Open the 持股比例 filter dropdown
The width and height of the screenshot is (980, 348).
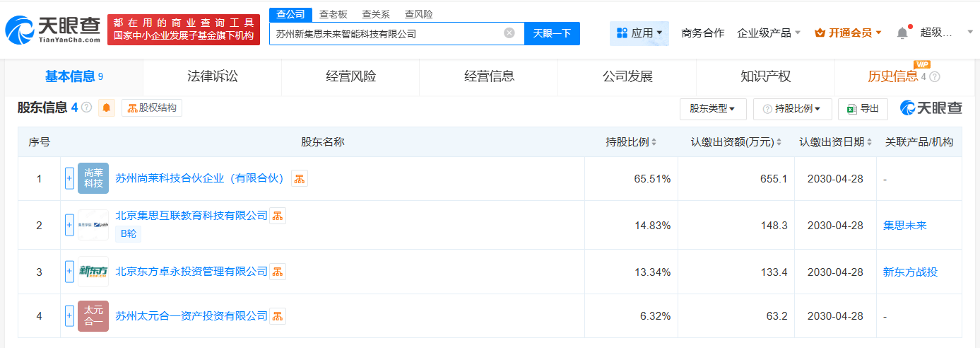tap(792, 109)
